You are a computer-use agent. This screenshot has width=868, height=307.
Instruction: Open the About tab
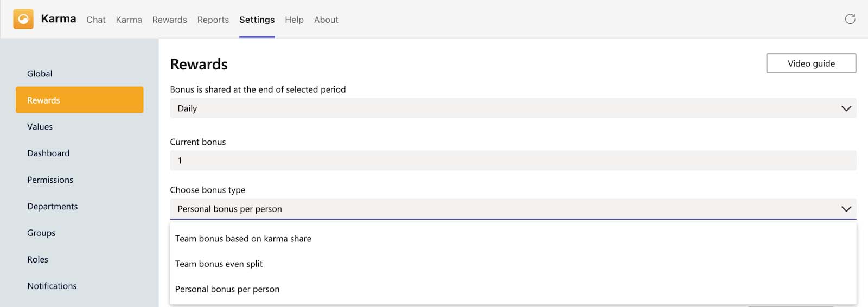(x=326, y=20)
